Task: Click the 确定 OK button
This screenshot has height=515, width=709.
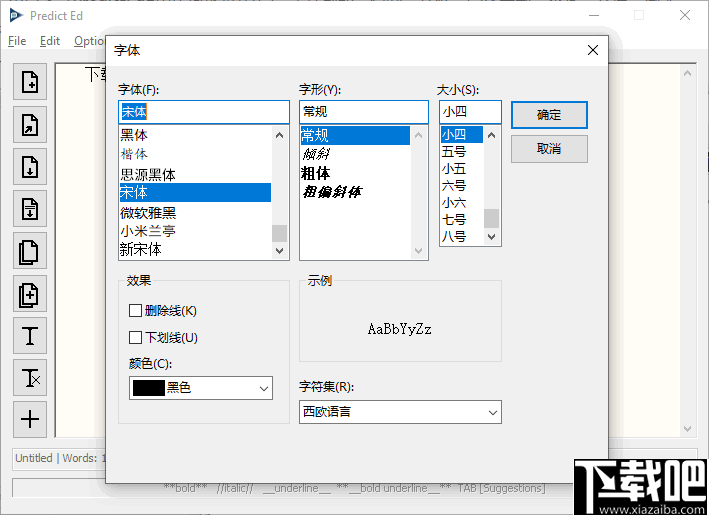Action: [549, 115]
